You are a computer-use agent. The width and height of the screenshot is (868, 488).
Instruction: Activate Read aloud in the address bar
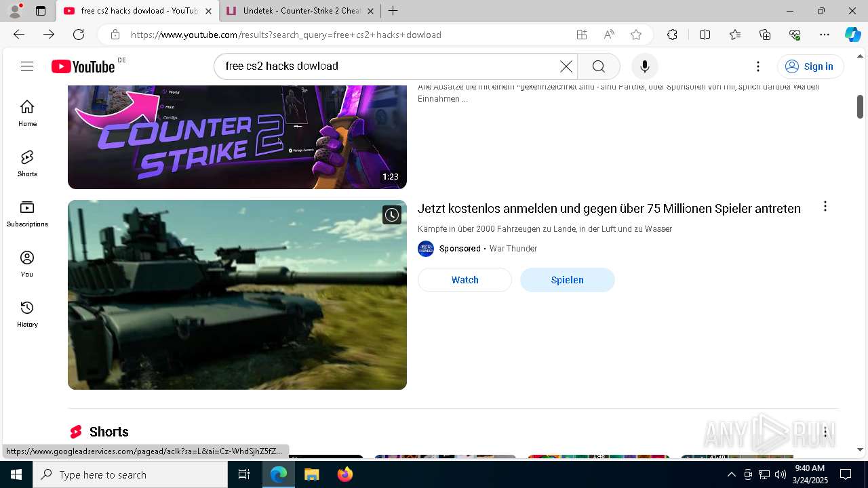[609, 35]
